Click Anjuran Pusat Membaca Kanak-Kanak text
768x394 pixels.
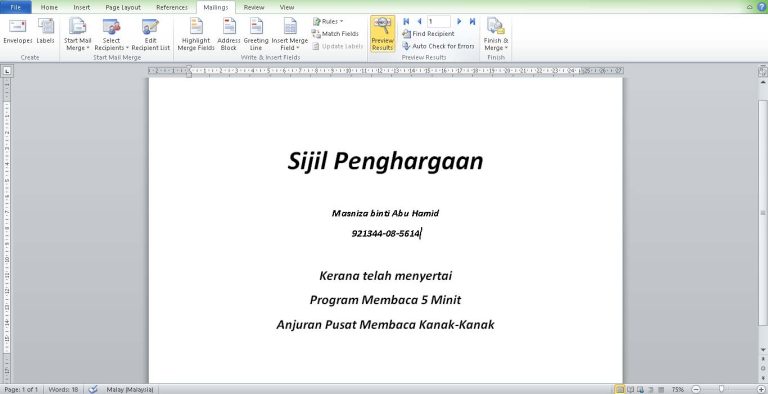tap(385, 324)
